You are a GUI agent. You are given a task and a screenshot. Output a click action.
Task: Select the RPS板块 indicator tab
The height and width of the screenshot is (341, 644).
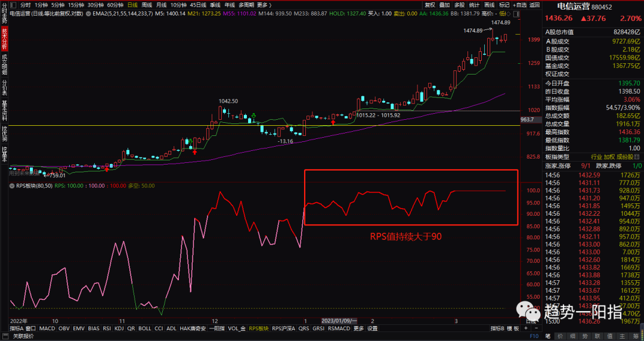259,328
